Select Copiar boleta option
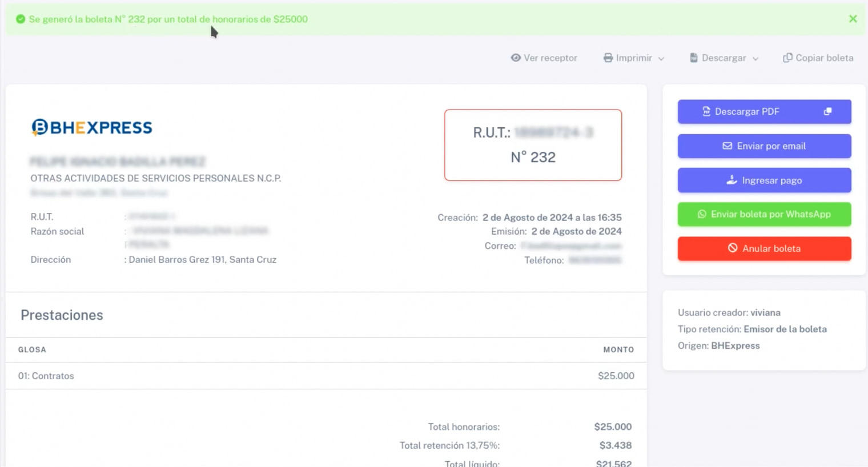The width and height of the screenshot is (868, 467). (x=818, y=58)
